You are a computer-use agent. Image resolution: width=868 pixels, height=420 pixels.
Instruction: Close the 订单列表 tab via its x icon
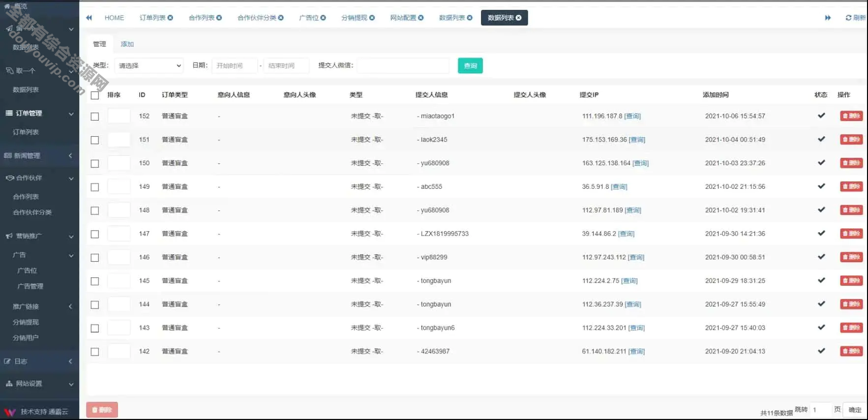(170, 18)
